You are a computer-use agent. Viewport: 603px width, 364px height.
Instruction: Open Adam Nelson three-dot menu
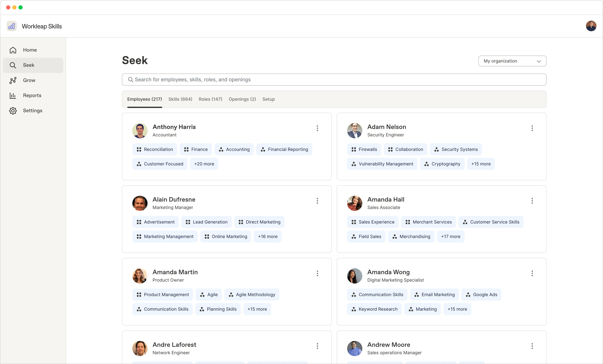[x=532, y=128]
